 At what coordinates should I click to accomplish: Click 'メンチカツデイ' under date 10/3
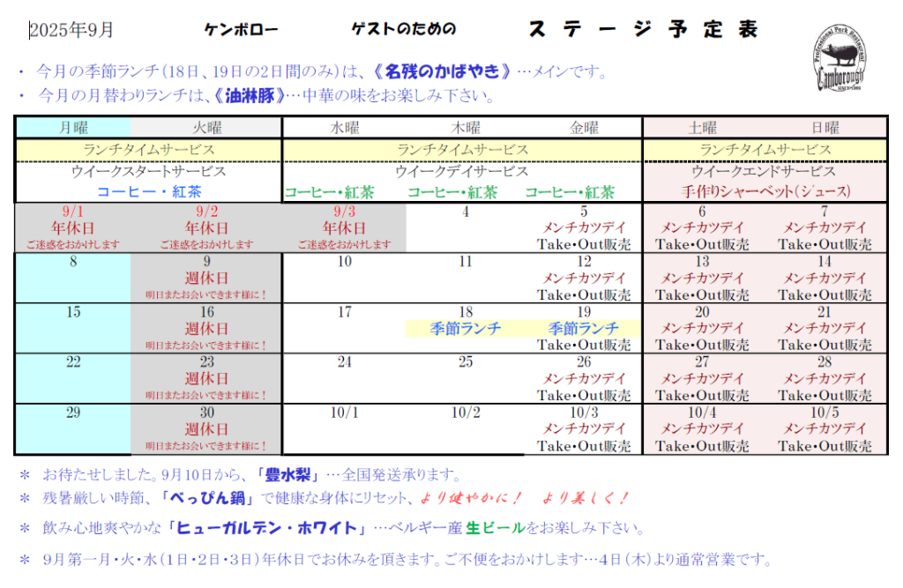click(584, 429)
